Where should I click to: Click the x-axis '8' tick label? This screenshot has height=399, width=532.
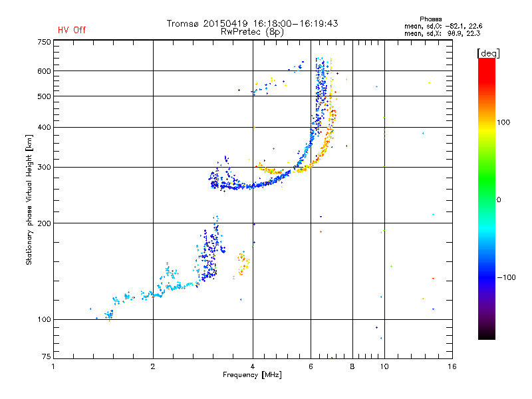(x=352, y=366)
